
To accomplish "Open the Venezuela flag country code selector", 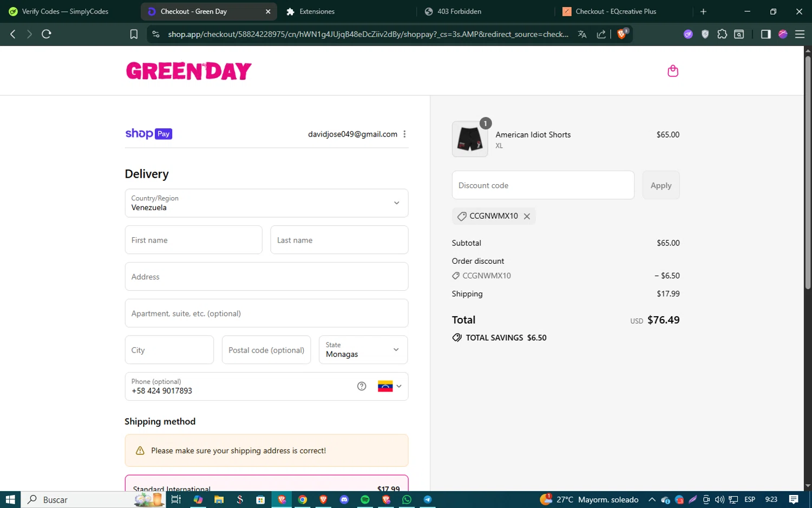I will coord(390,386).
